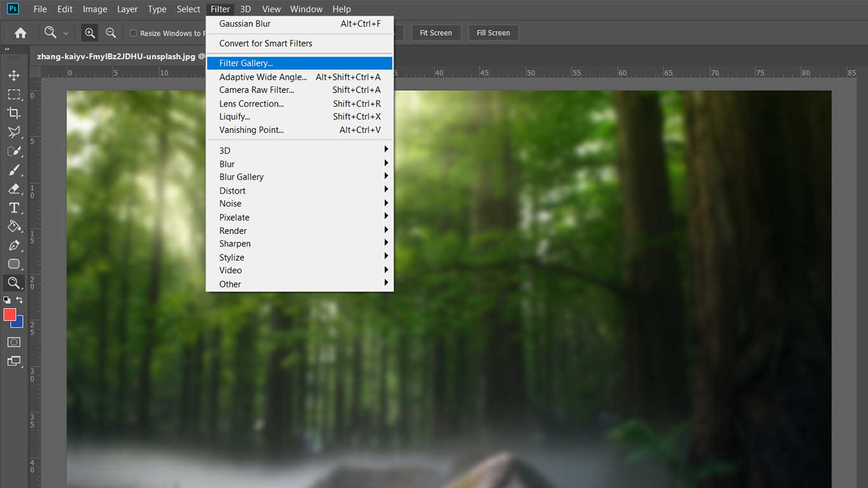This screenshot has height=488, width=868.
Task: Select the Zoom tool in the left toolbar
Action: [x=13, y=283]
